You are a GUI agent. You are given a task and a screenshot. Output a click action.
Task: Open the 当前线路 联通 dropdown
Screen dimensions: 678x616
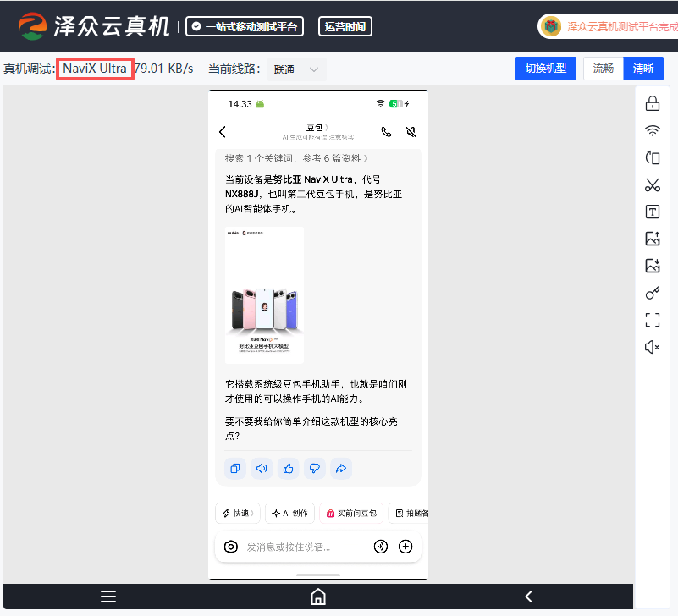tap(296, 69)
